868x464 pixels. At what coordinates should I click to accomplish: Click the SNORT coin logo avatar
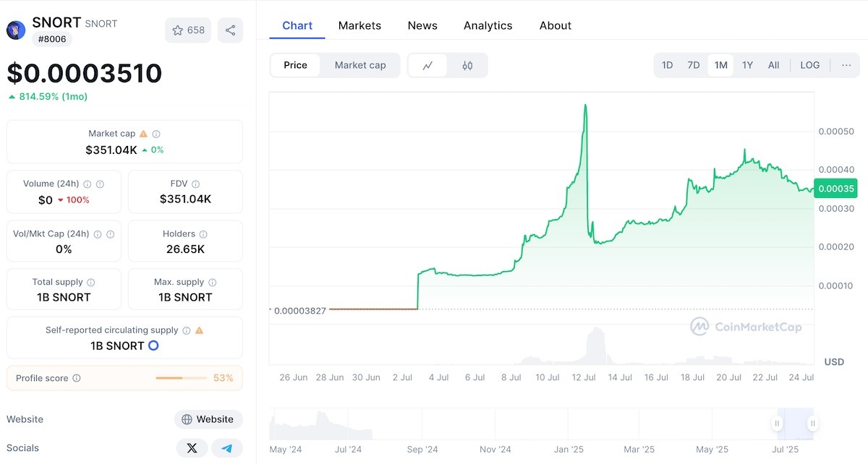[x=16, y=30]
